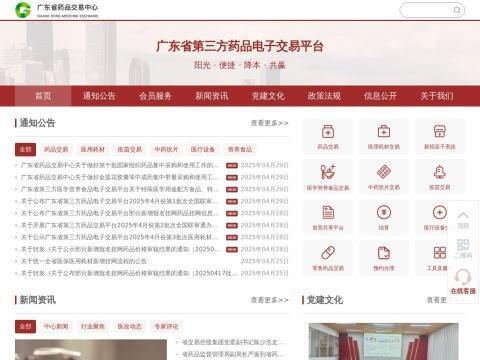This screenshot has height=360, width=480.
Task: Open the forwarded notice containing 20250417
Action: tap(129, 273)
